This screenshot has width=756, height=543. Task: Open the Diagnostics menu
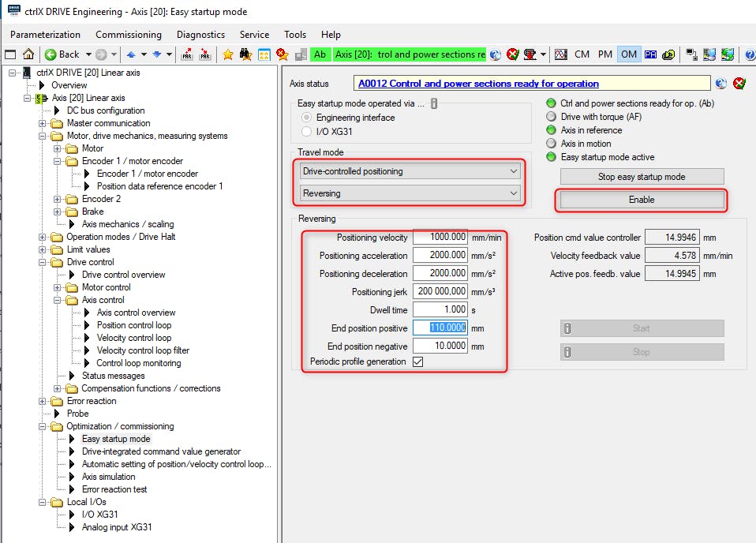click(200, 34)
